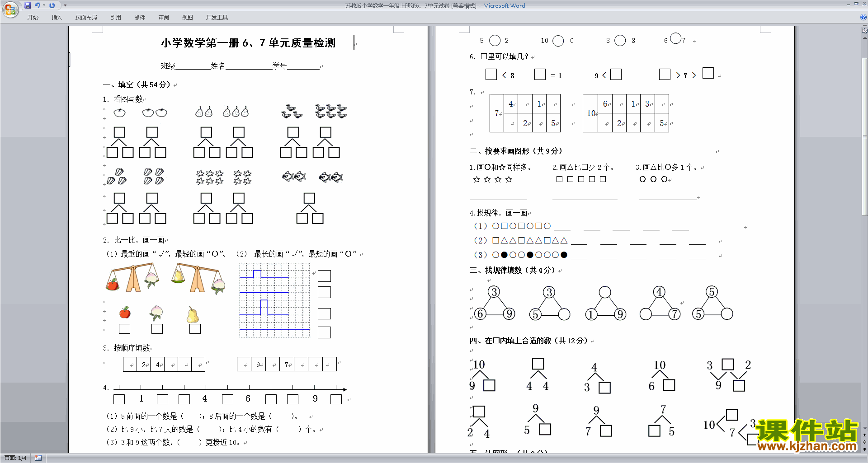The height and width of the screenshot is (463, 868).
Task: Click heading 二、按要求画图形（共9分）
Action: coord(516,151)
